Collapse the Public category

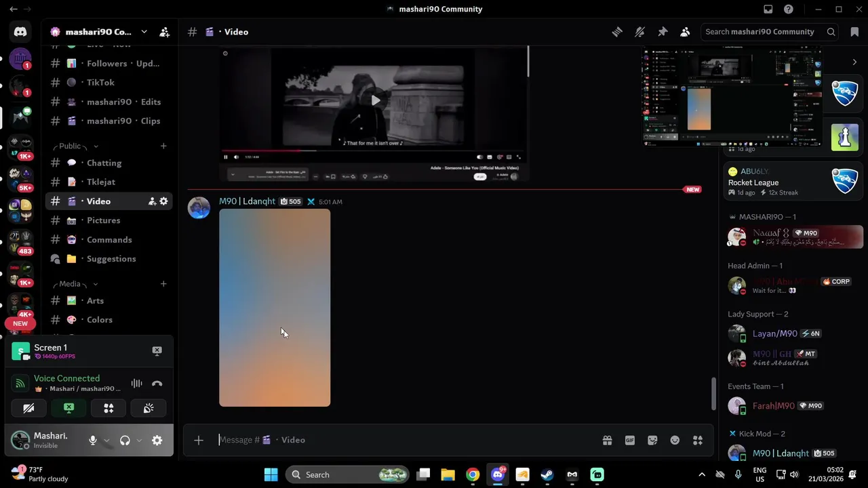pos(75,146)
